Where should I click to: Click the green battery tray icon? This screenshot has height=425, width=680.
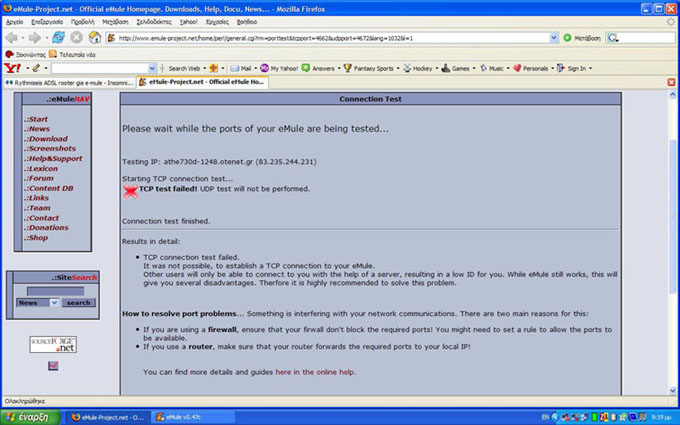[x=594, y=417]
